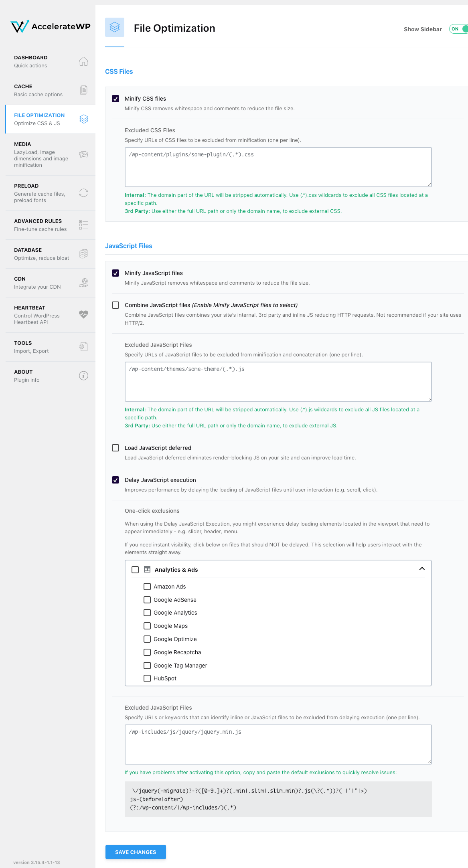This screenshot has width=468, height=868.
Task: Enable Load JavaScript deferred
Action: (x=115, y=448)
